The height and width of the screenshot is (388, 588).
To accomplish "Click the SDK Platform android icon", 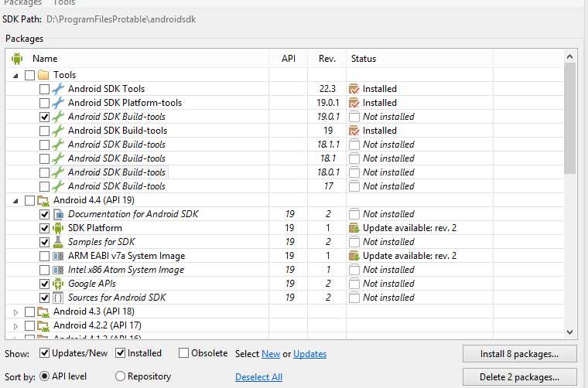I will click(x=58, y=228).
